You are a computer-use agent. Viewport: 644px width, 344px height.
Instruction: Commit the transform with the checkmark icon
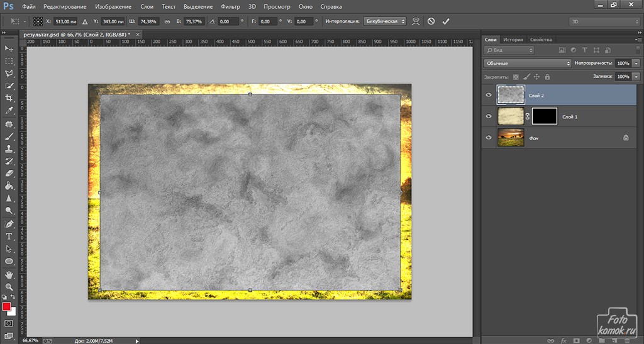[446, 21]
